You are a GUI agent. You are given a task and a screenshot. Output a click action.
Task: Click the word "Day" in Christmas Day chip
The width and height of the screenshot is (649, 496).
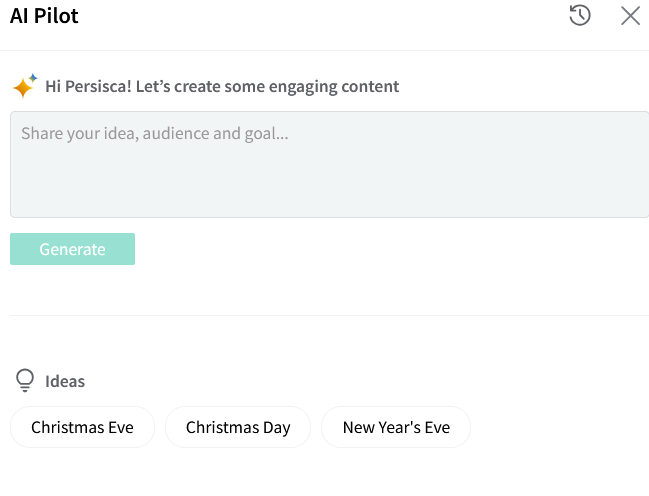(x=273, y=427)
